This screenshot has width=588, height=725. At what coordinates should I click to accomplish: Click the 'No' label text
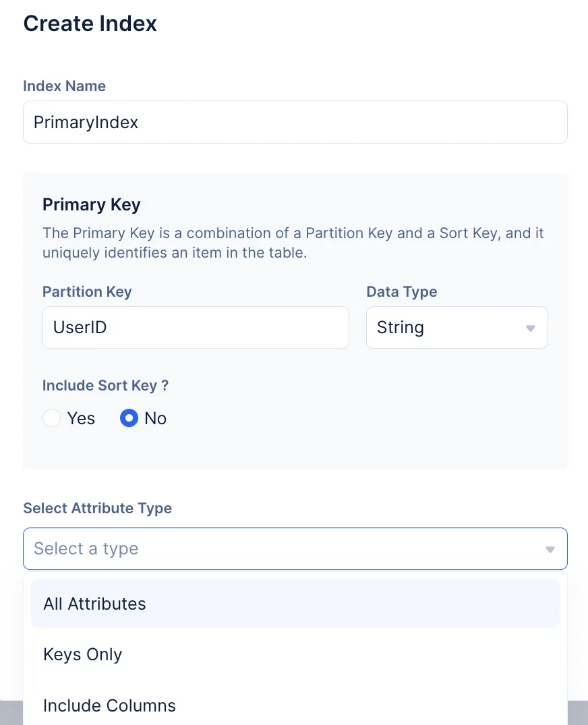point(155,418)
